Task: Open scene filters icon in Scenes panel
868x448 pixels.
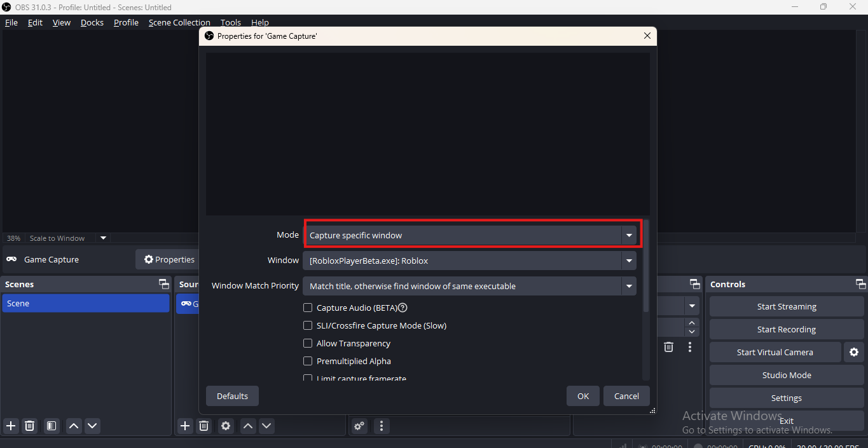Action: pos(52,426)
